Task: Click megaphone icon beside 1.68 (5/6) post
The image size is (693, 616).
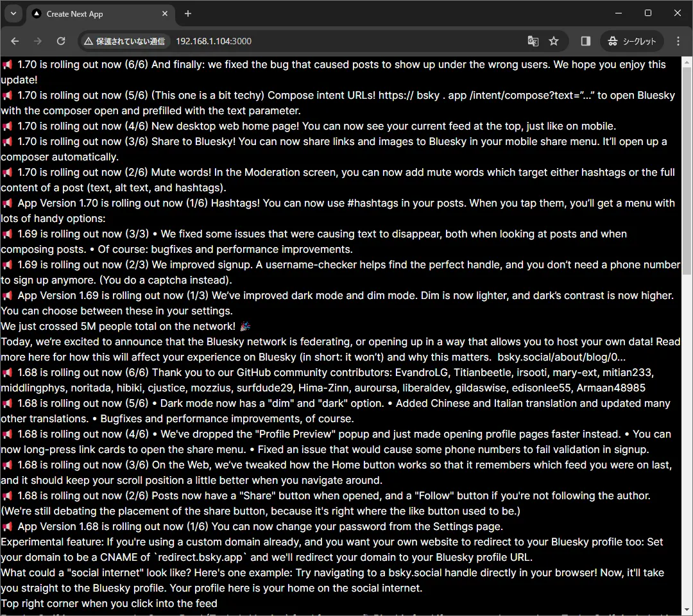Action: [x=7, y=404]
